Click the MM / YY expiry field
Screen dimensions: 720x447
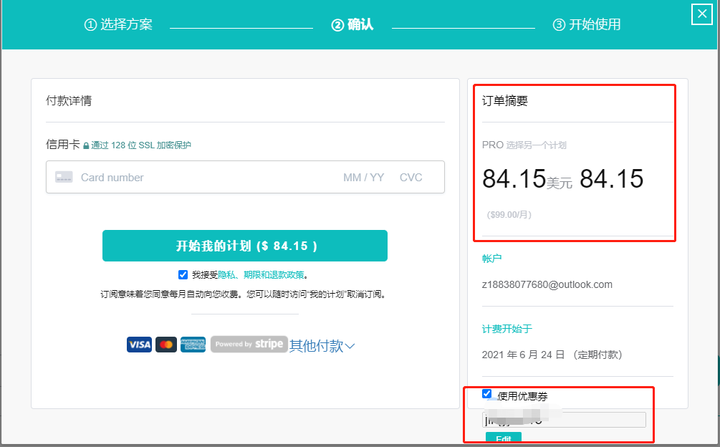click(x=364, y=177)
